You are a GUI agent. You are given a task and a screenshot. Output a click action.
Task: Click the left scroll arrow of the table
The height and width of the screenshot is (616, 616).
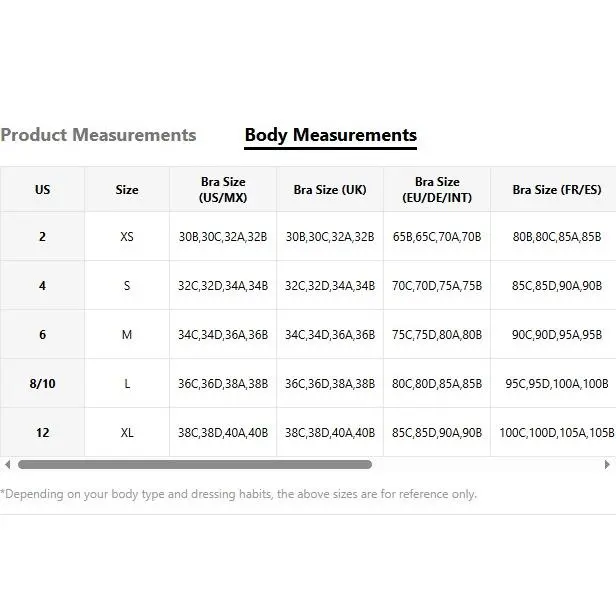pos(8,465)
